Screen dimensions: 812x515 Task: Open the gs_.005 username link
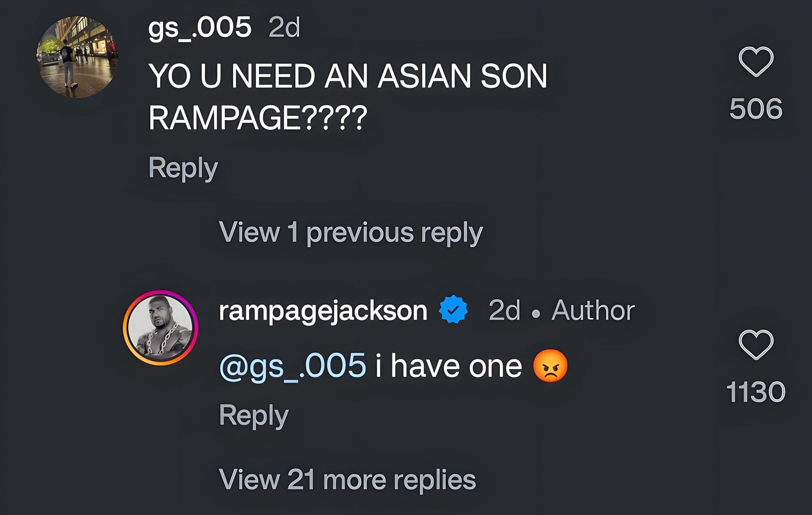point(199,28)
